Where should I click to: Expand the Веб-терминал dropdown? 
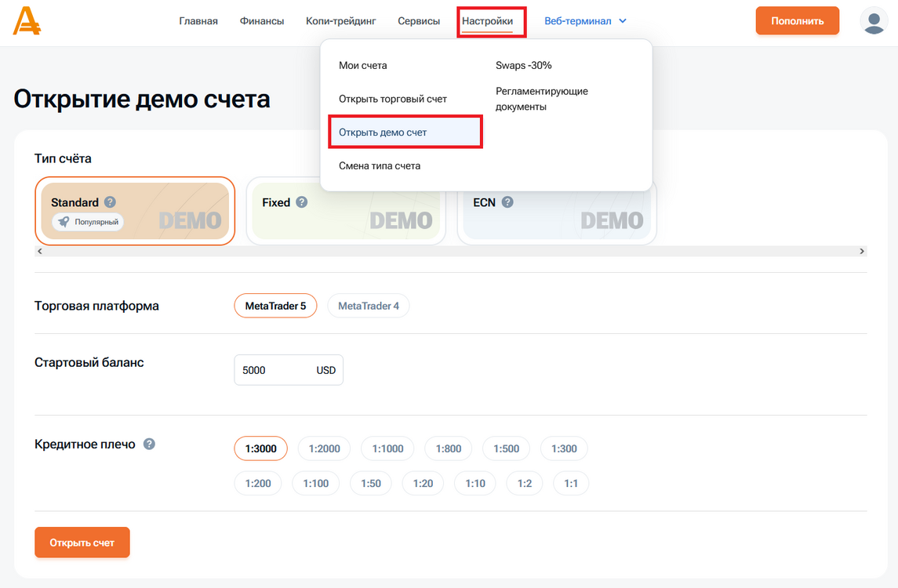[585, 21]
